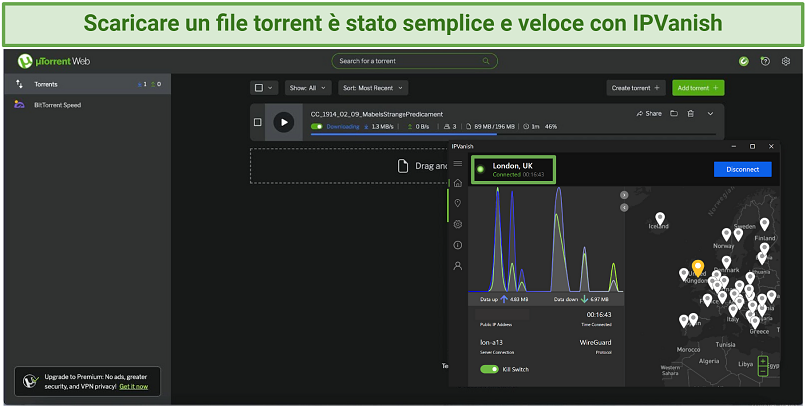This screenshot has height=408, width=806.
Task: Go to IPVanish home icon
Action: 457,183
